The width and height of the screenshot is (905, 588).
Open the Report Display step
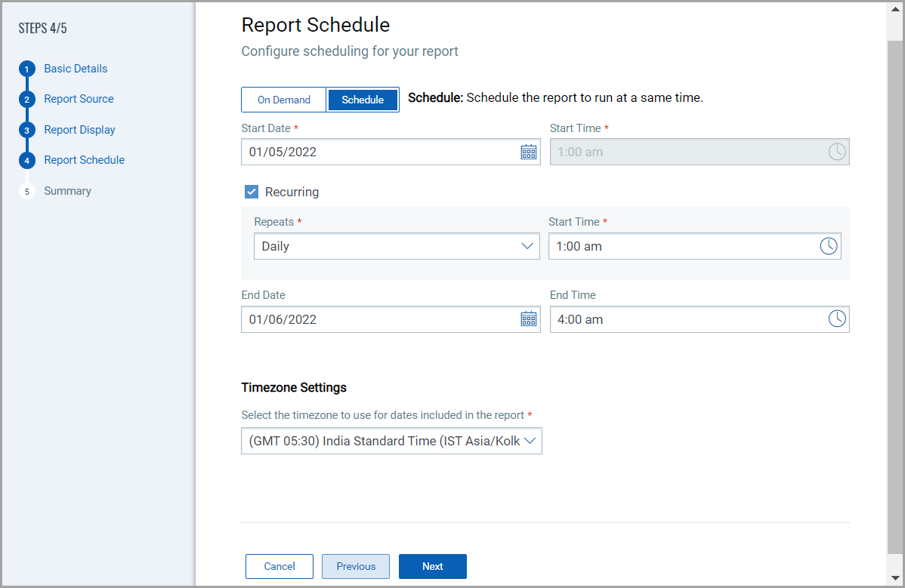click(79, 130)
